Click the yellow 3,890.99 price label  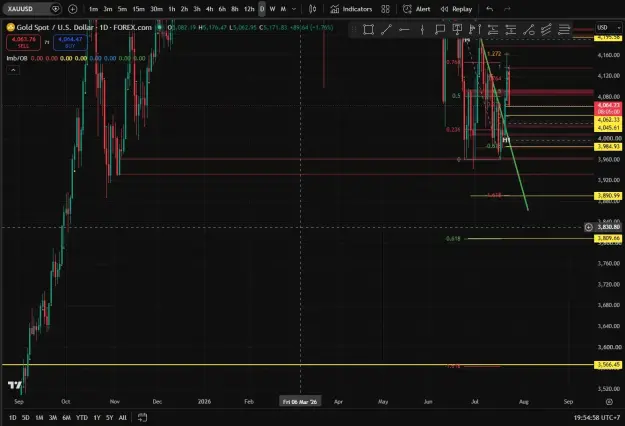point(608,195)
